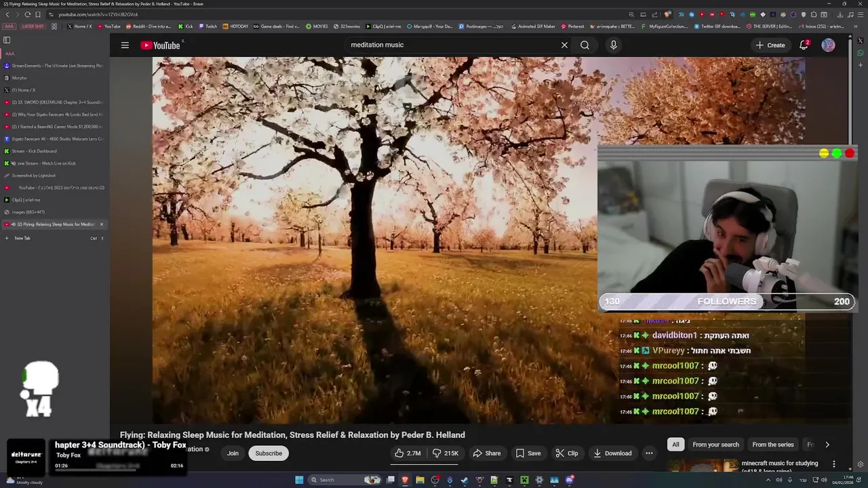Open minecraft music for studying video options
The width and height of the screenshot is (868, 488).
[834, 464]
